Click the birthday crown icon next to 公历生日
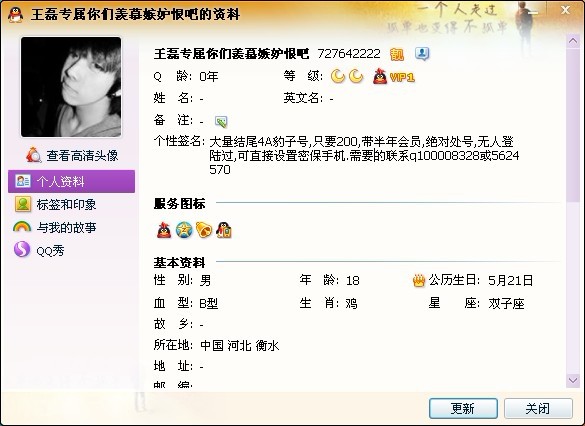The image size is (585, 426). pos(419,281)
